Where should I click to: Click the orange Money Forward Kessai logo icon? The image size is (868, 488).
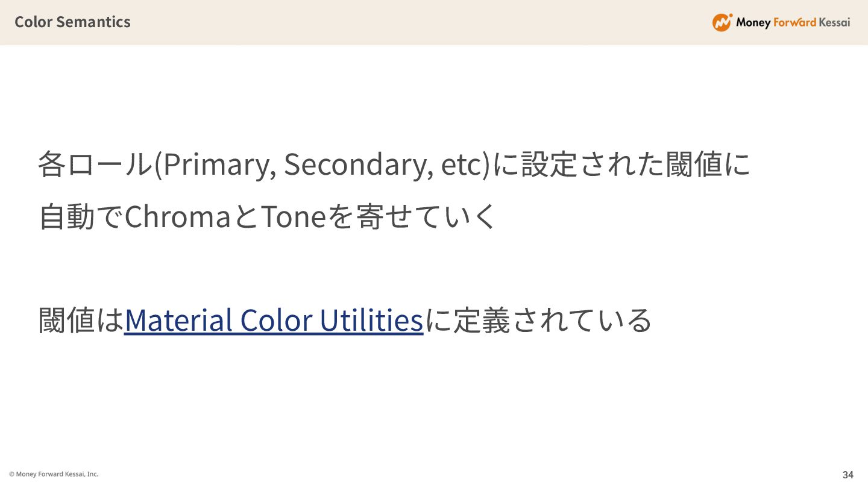(x=722, y=22)
